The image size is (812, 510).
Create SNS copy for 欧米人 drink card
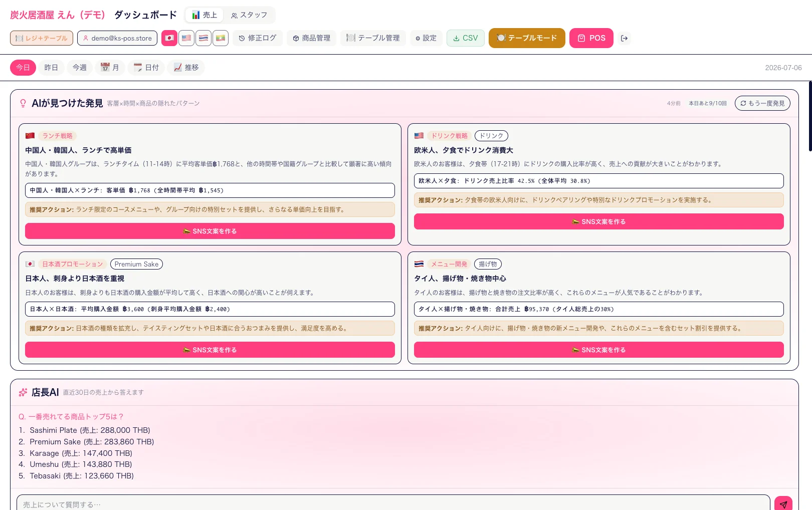pyautogui.click(x=599, y=221)
